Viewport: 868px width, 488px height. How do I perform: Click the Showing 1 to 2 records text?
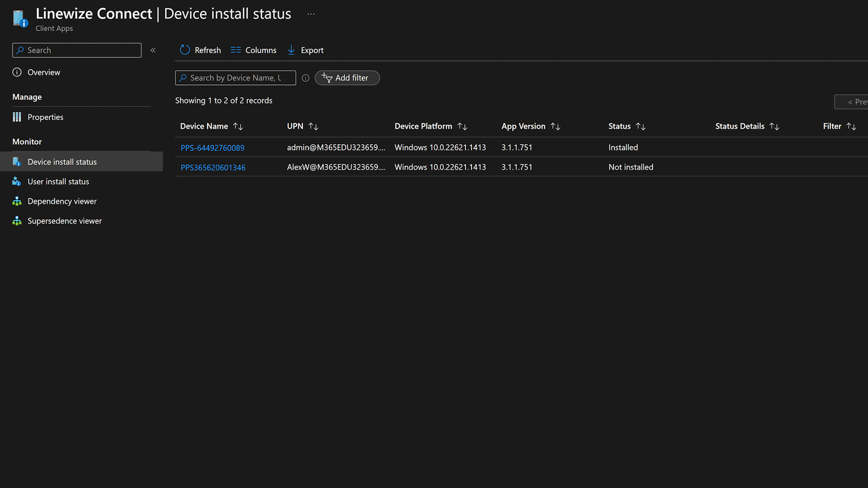224,100
